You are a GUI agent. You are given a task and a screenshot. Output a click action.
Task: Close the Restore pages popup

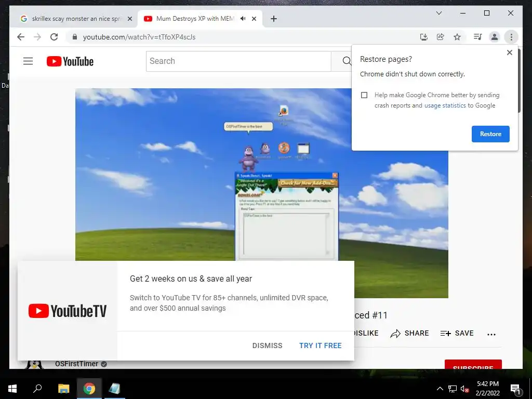[x=509, y=52]
